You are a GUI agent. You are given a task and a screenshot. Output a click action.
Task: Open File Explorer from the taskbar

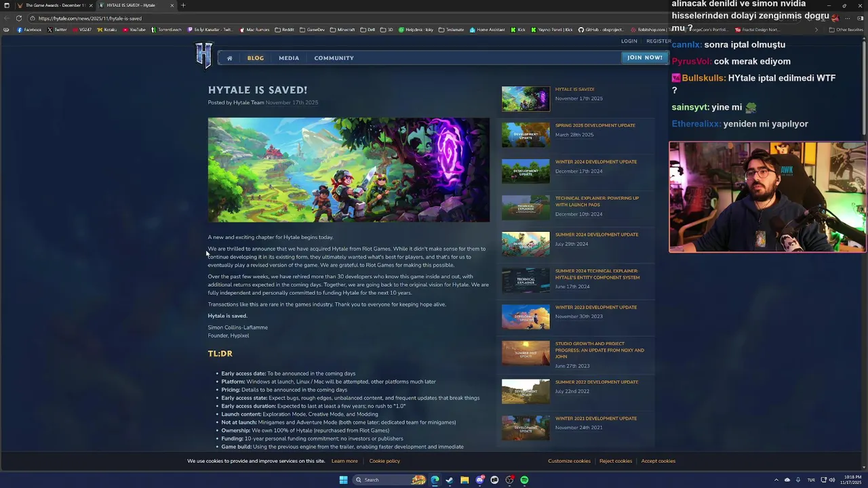coord(465,480)
